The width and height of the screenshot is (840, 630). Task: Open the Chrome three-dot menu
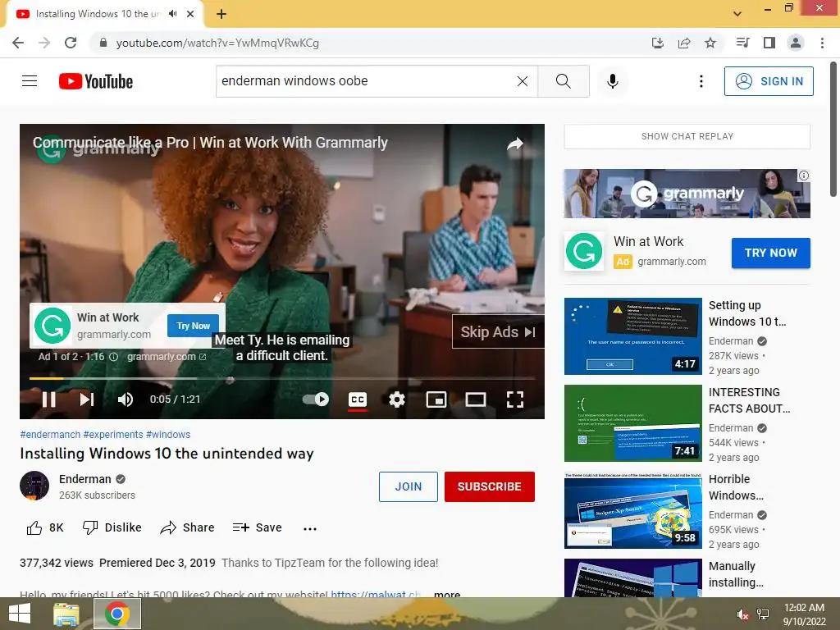coord(822,43)
